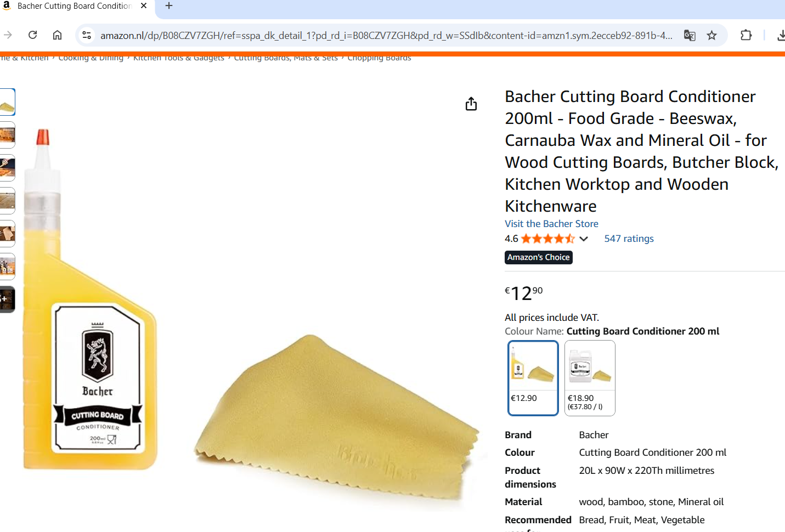Visit the Bacher Store link
Screen dimensions: 785x532
click(x=551, y=224)
